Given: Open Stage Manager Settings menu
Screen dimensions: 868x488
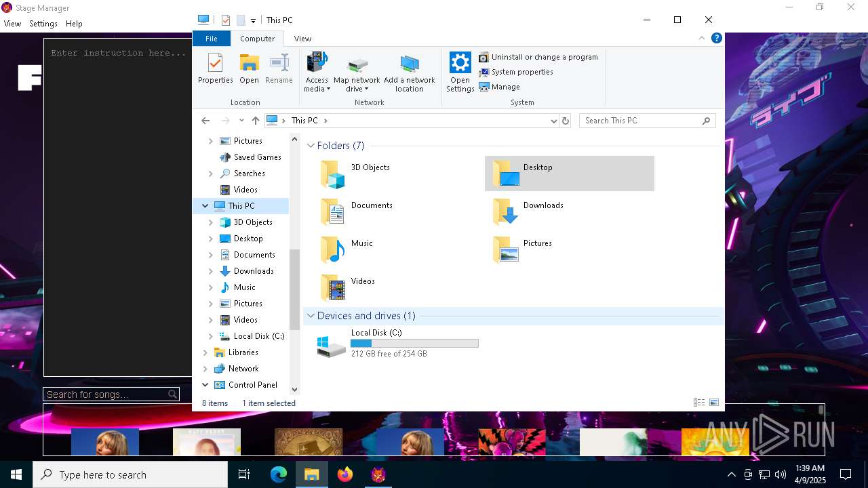Looking at the screenshot, I should [43, 24].
